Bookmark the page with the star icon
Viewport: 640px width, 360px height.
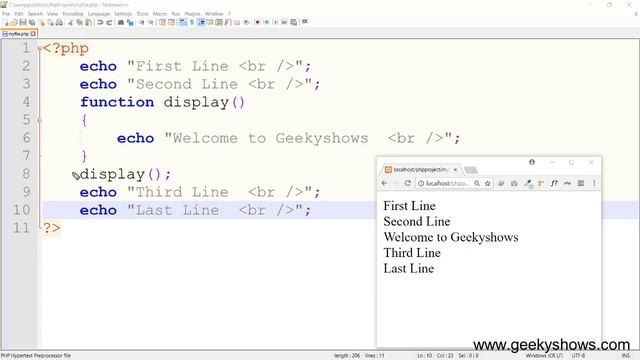[x=487, y=184]
